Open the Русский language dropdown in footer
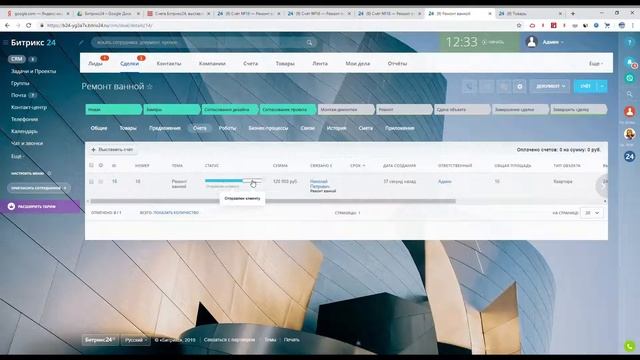Screen dimensions: 640x360 (x=136, y=340)
